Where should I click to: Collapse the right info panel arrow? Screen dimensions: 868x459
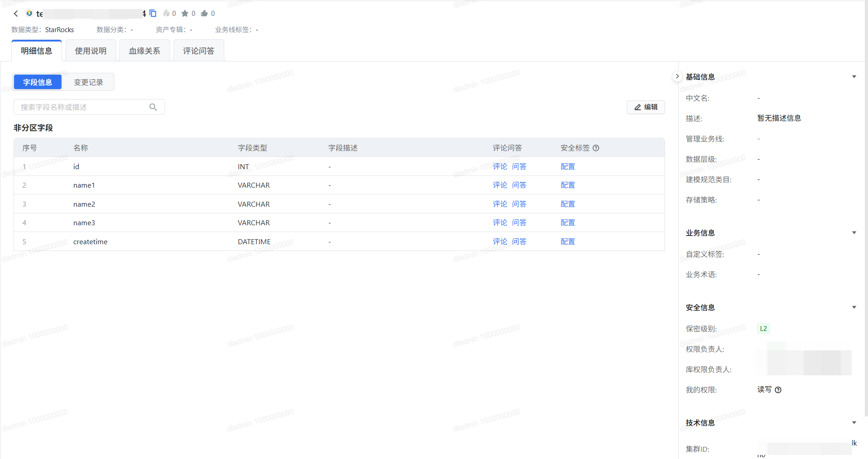coord(677,76)
